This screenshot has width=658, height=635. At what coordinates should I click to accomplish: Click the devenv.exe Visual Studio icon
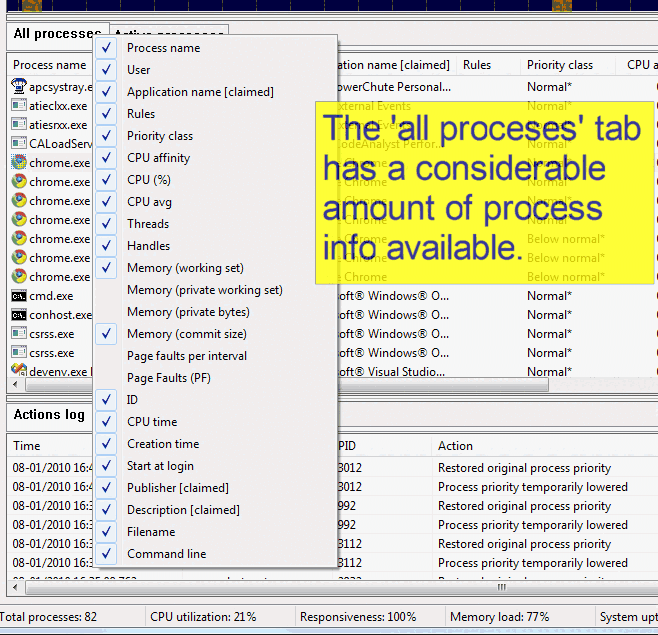tap(19, 370)
